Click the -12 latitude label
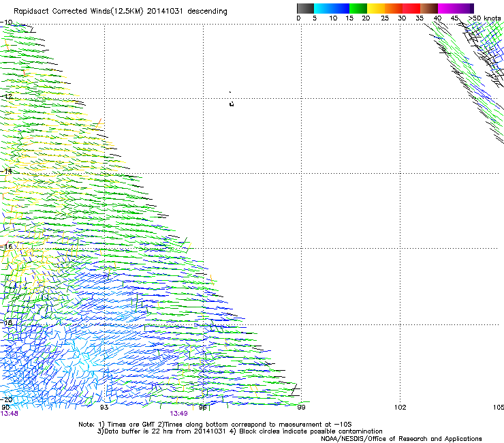 click(x=6, y=97)
